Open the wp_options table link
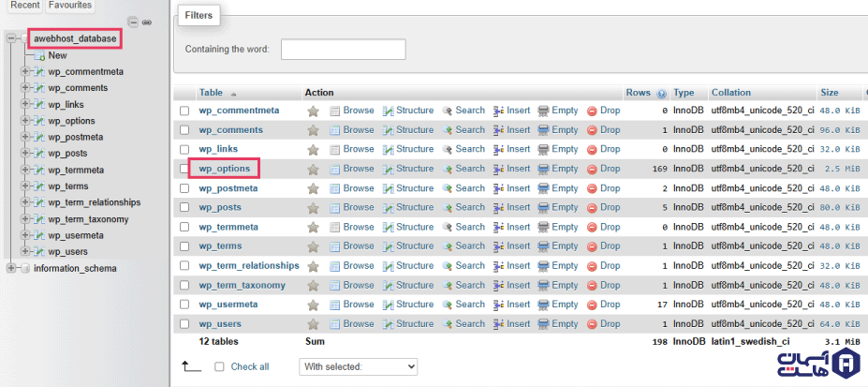This screenshot has height=387, width=868. pos(225,169)
